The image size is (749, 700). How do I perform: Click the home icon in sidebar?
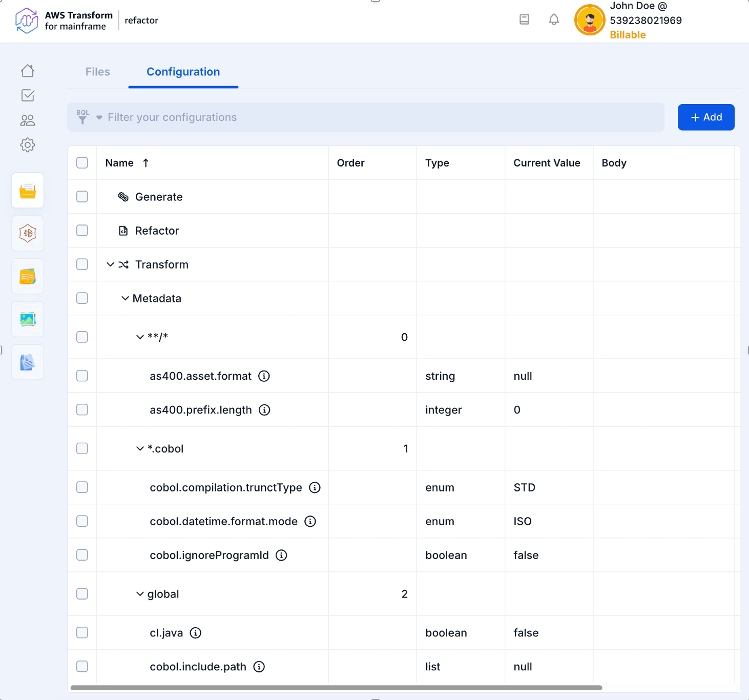28,71
